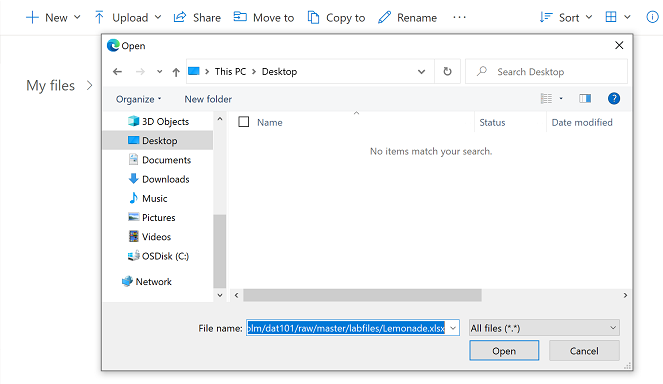The height and width of the screenshot is (384, 663).
Task: Expand the address bar path history chevron
Action: point(422,71)
